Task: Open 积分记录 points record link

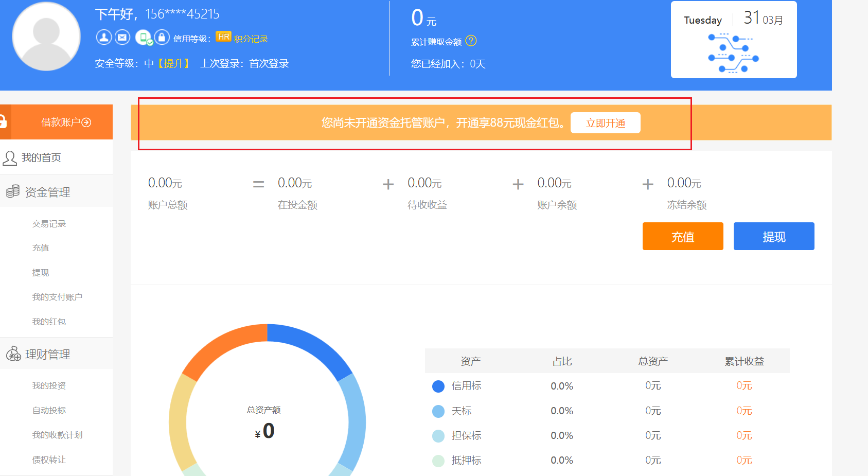Action: coord(251,39)
